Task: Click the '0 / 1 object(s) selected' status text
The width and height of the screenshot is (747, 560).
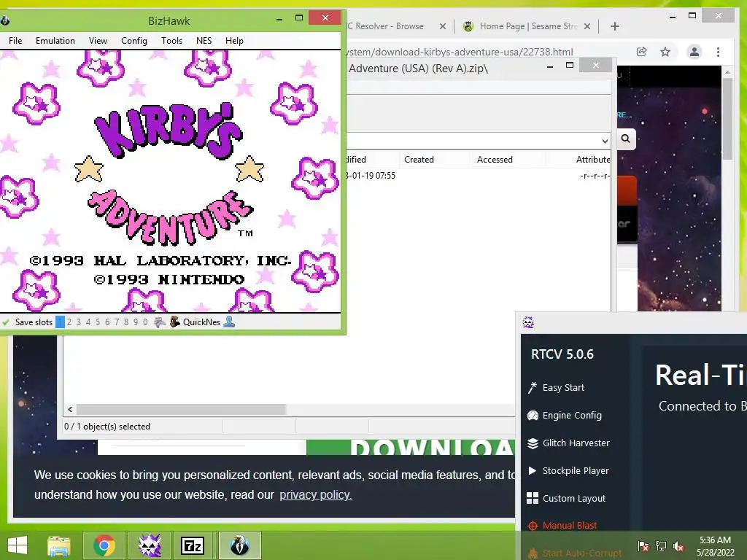Action: [107, 426]
